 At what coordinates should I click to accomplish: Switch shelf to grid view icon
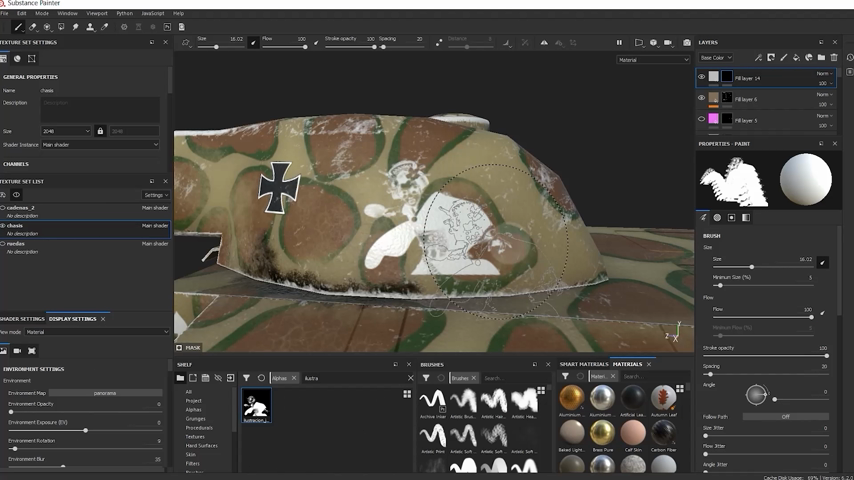pyautogui.click(x=407, y=394)
